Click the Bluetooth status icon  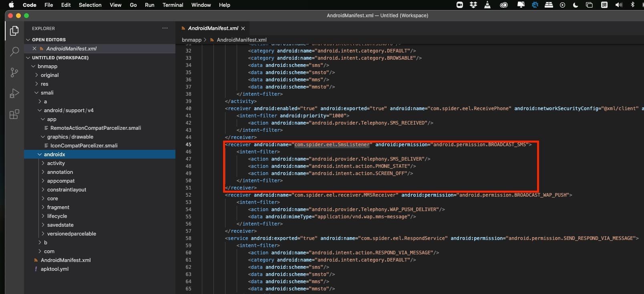(x=633, y=5)
